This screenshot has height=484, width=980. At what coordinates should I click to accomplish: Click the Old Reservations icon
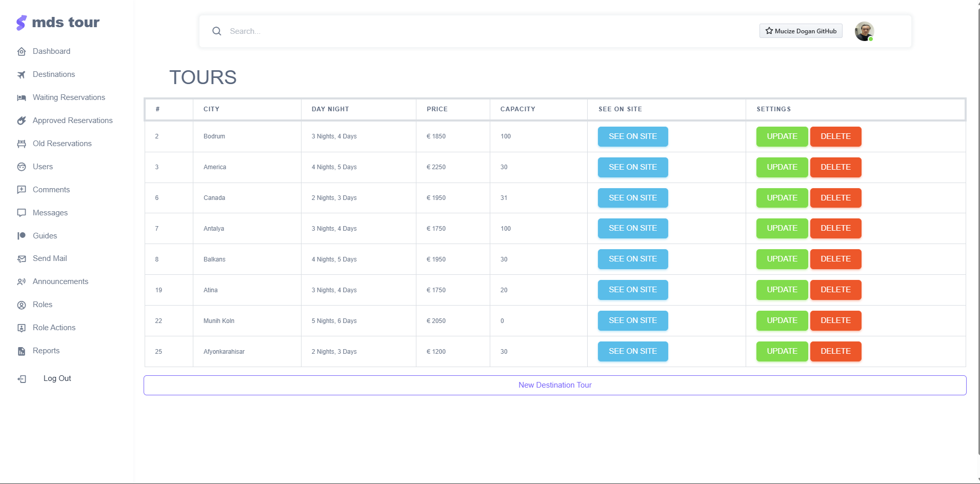pyautogui.click(x=22, y=144)
